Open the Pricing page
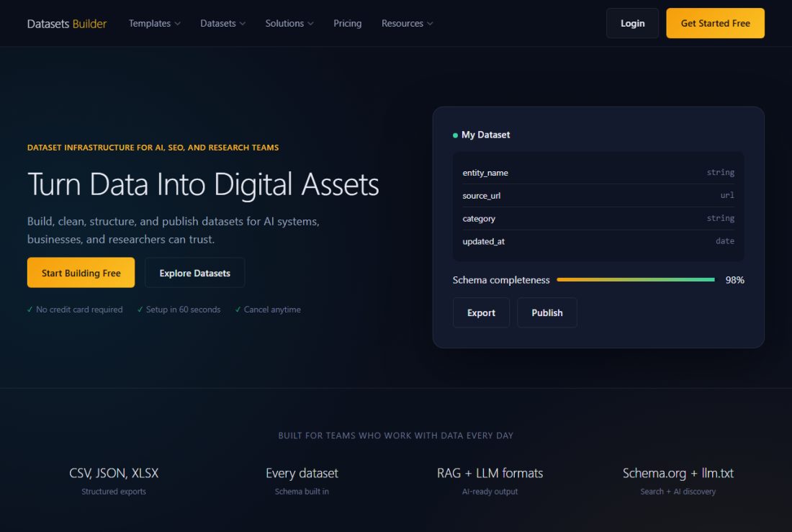The image size is (792, 532). tap(348, 23)
